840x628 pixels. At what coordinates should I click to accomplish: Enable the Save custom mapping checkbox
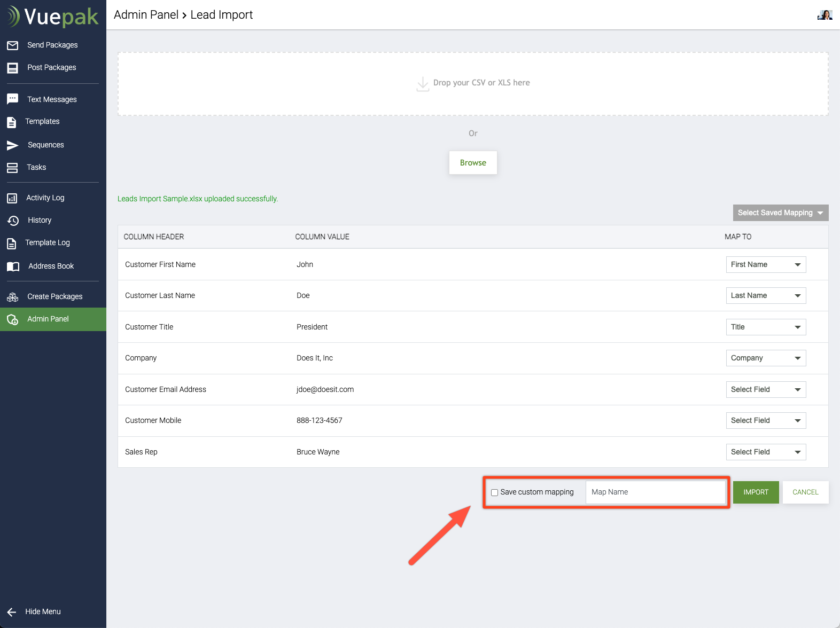click(494, 492)
